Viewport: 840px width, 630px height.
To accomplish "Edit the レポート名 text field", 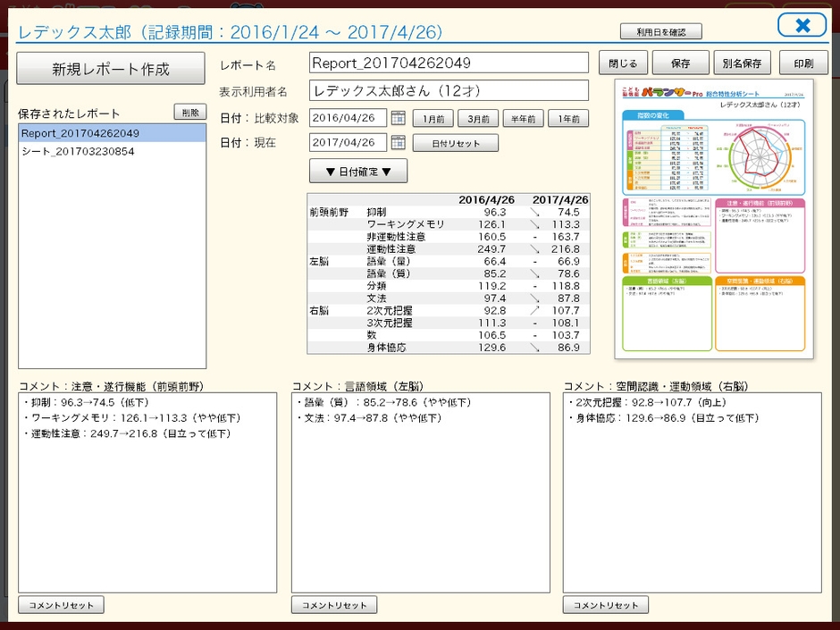I will (449, 63).
